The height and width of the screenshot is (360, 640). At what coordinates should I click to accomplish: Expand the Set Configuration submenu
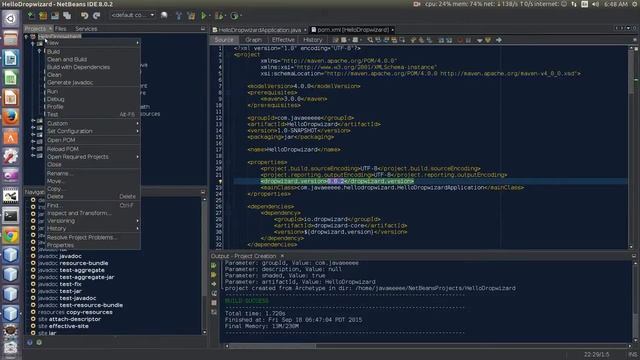pos(93,131)
